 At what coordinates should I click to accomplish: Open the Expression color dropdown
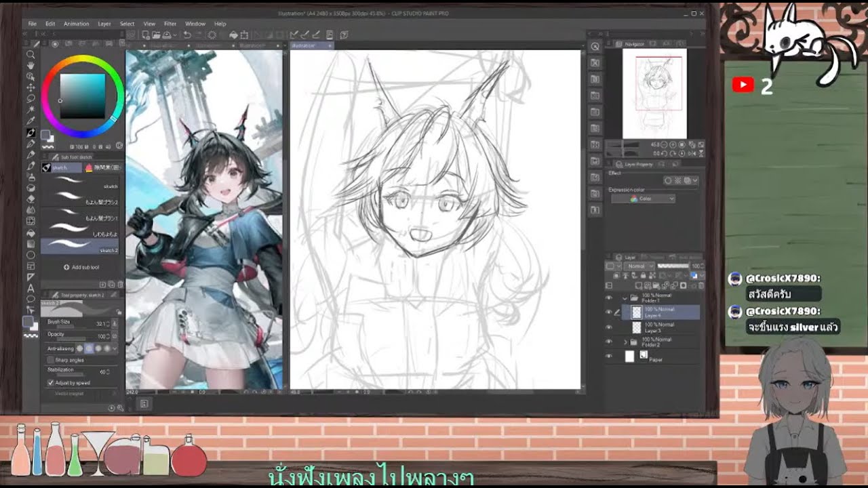643,199
